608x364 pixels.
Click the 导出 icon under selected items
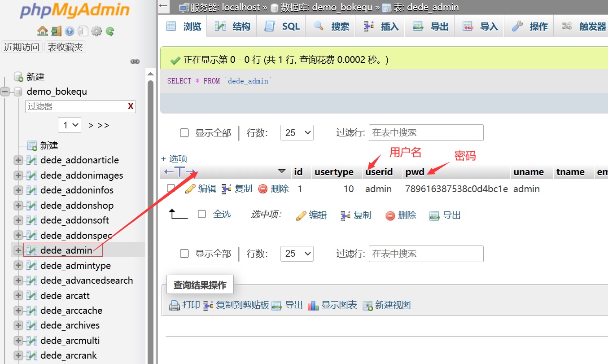pos(434,216)
